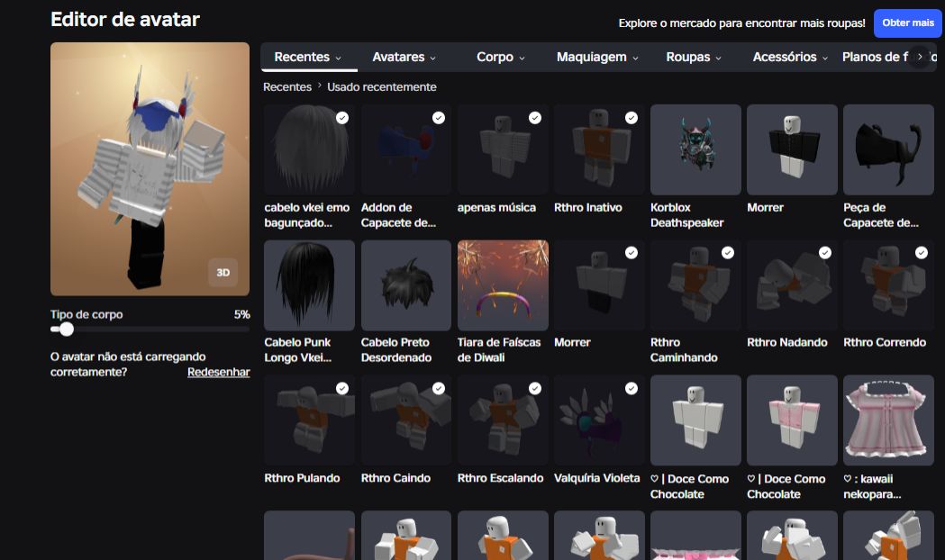Expand the Avatares dropdown arrow
This screenshot has width=945, height=560.
coord(432,59)
